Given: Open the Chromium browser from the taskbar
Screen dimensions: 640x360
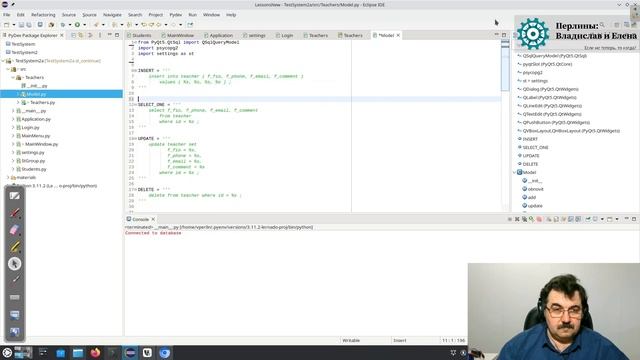Looking at the screenshot, I should pyautogui.click(x=165, y=353).
